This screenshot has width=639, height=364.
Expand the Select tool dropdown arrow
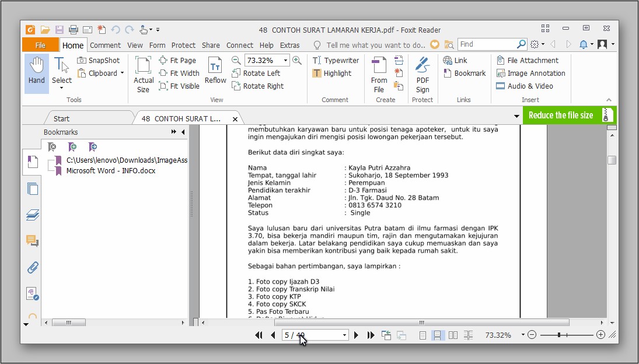coord(61,88)
